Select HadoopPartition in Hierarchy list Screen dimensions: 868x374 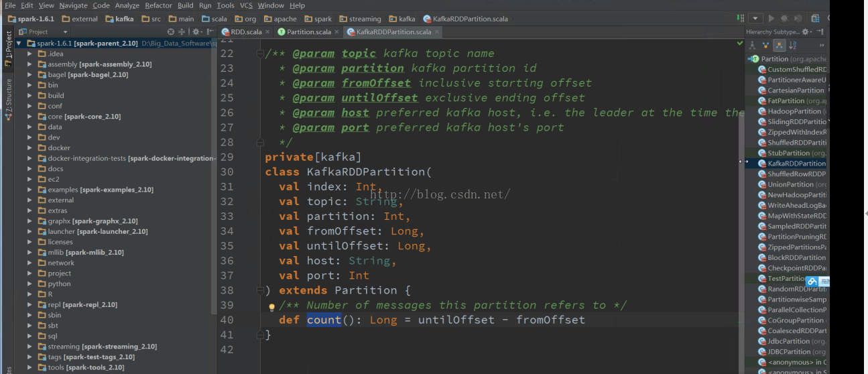coord(792,111)
